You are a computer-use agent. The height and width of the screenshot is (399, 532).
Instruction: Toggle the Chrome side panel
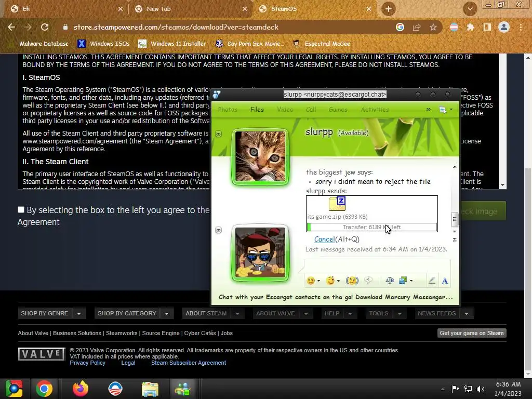(487, 27)
